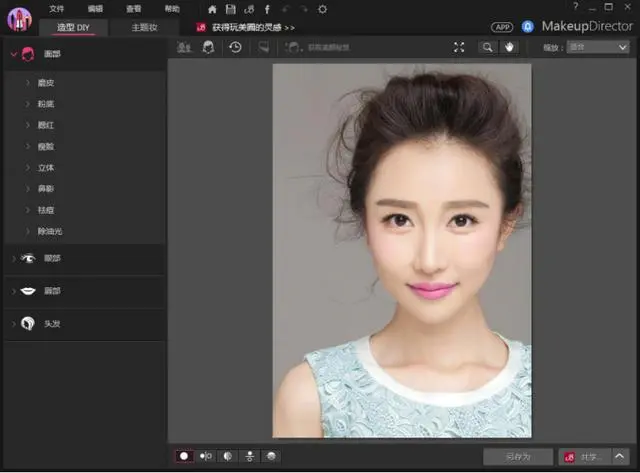Open the 帮助 Help menu
Viewport: 640px width, 473px height.
coord(172,9)
